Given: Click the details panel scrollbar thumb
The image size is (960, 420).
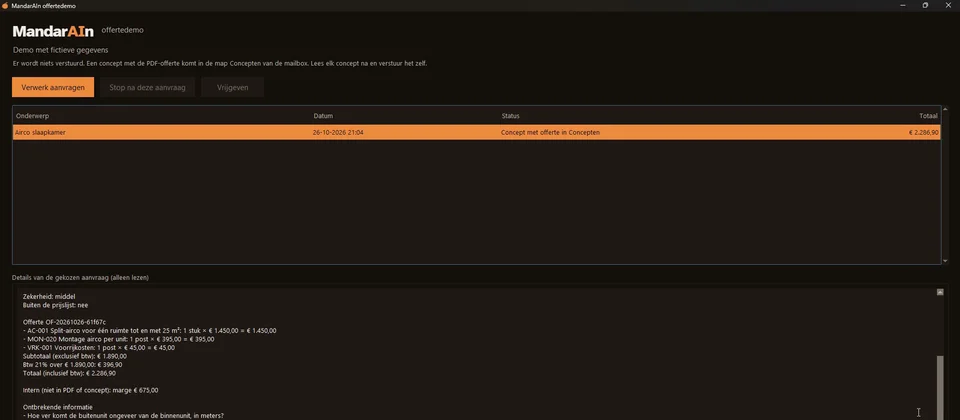Looking at the screenshot, I should click(940, 387).
